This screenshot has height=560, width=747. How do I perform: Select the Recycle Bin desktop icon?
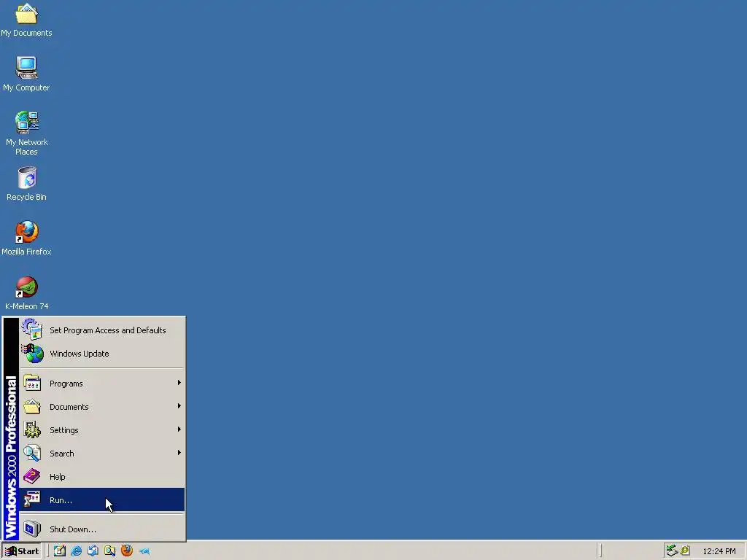pos(27,183)
